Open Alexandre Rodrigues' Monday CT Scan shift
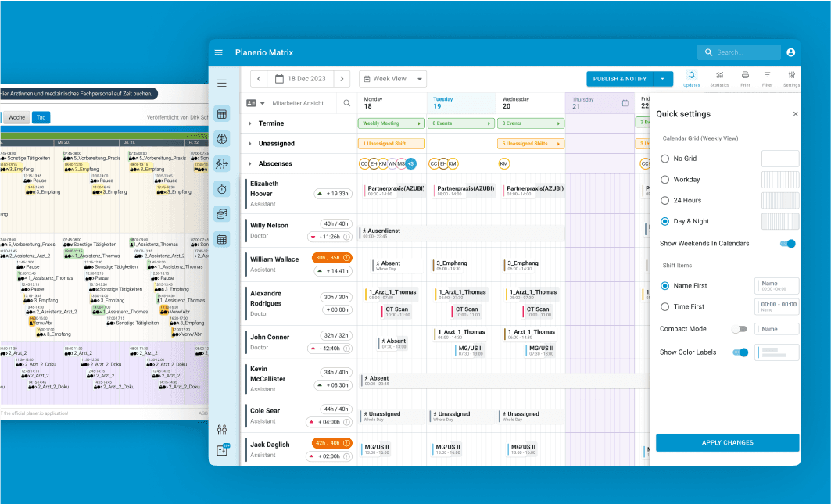The height and width of the screenshot is (504, 831). tap(396, 311)
